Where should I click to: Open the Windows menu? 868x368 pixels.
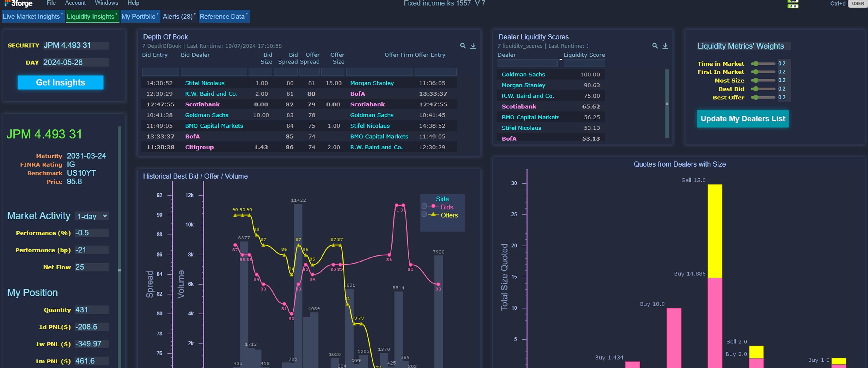pyautogui.click(x=107, y=3)
